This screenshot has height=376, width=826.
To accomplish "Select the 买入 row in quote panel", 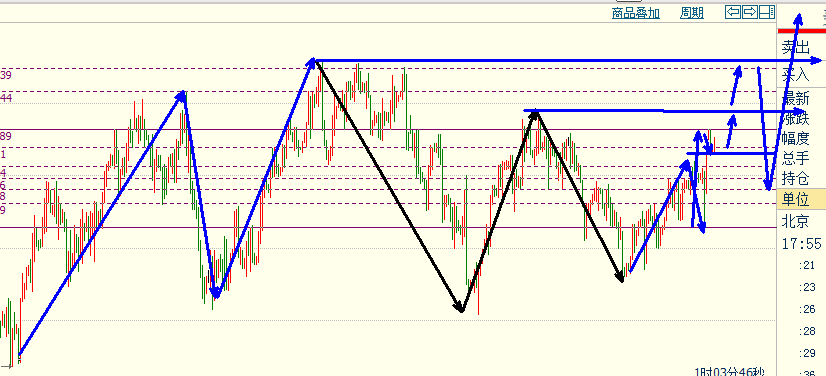I will 801,74.
